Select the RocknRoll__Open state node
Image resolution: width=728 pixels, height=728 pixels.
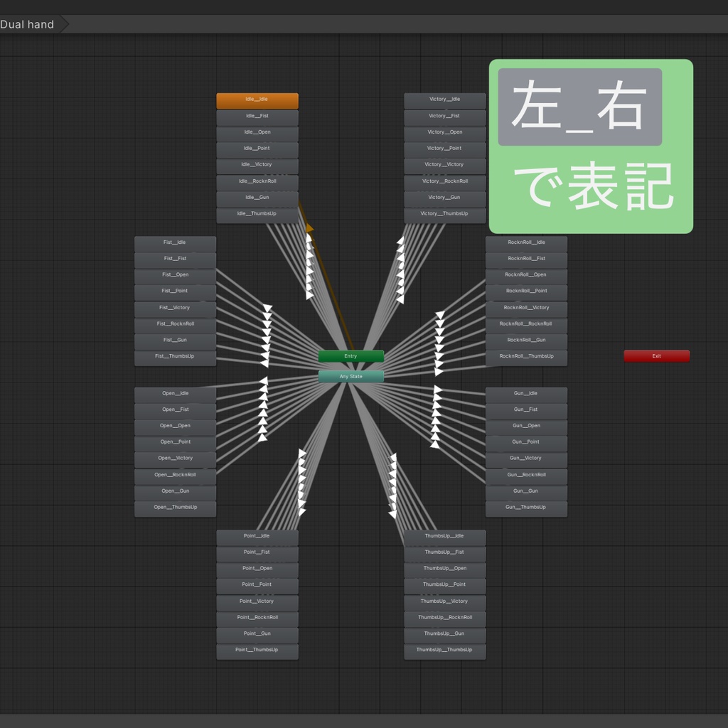pyautogui.click(x=527, y=276)
